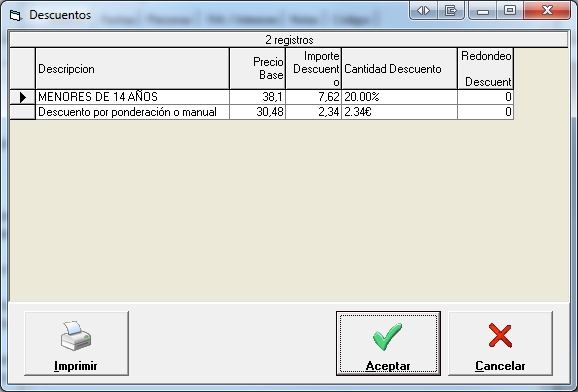Click the left-right arrows title bar icon
The width and height of the screenshot is (578, 392).
[423, 10]
